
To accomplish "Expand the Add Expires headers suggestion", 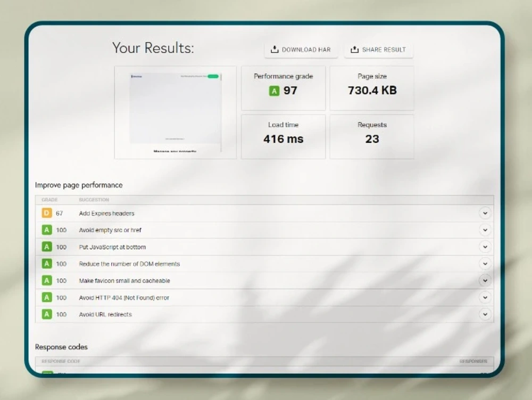I will coord(485,213).
